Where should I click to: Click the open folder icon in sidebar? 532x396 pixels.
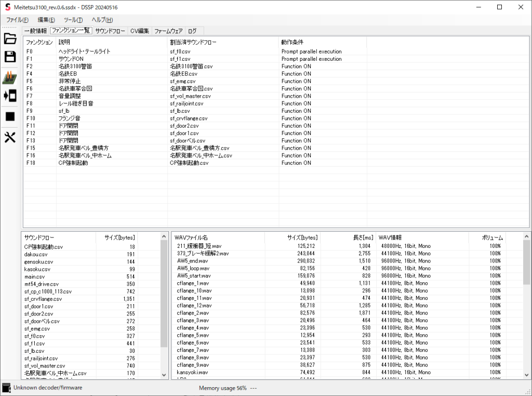[10, 39]
